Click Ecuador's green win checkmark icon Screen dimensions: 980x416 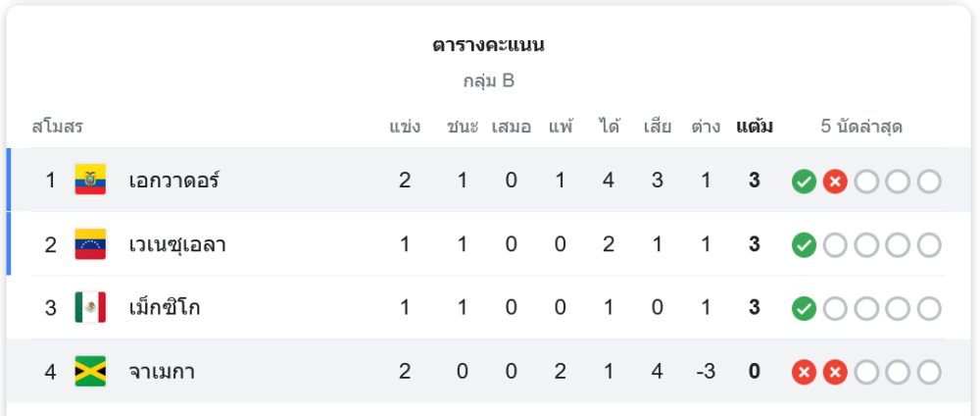[804, 182]
